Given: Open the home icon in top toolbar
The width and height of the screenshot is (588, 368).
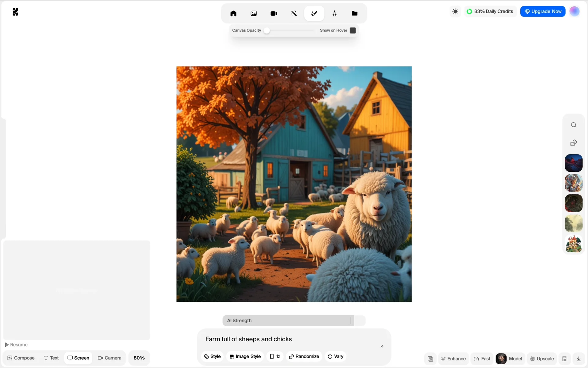Looking at the screenshot, I should (233, 13).
